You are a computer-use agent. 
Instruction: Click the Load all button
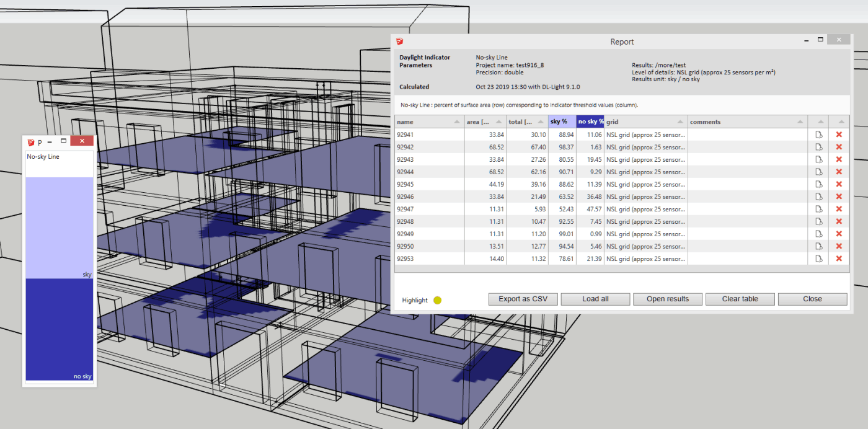coord(595,299)
